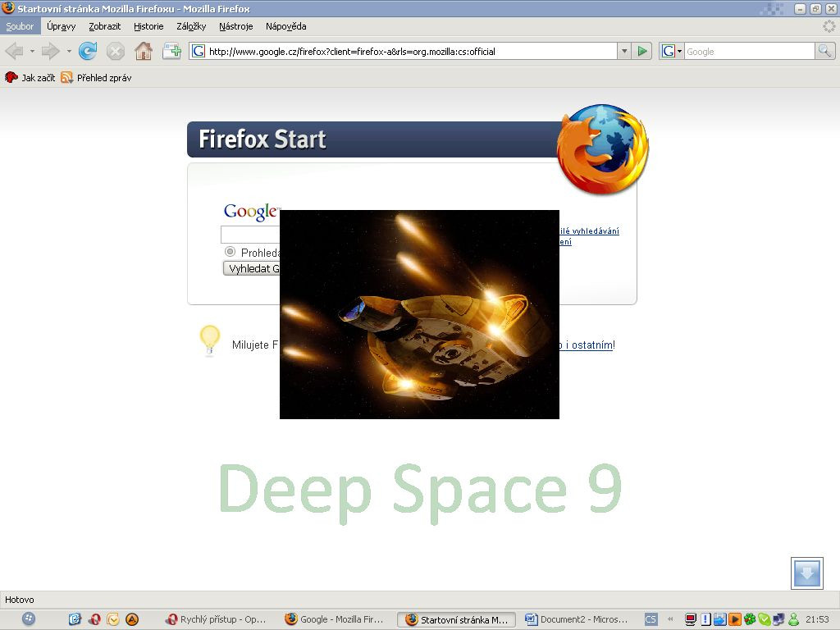Click the green user messenger tray icon
The height and width of the screenshot is (630, 840).
793,619
